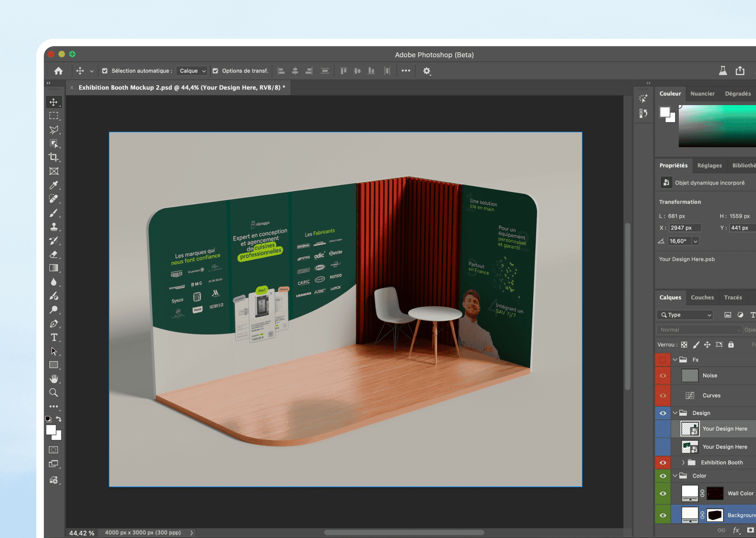This screenshot has width=756, height=538.
Task: Select the Crop tool
Action: (x=53, y=157)
